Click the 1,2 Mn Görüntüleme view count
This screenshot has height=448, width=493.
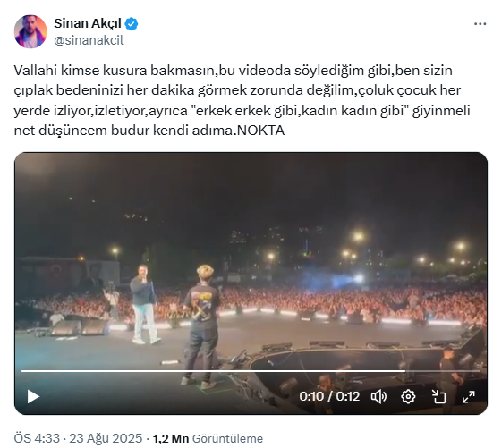click(x=208, y=438)
